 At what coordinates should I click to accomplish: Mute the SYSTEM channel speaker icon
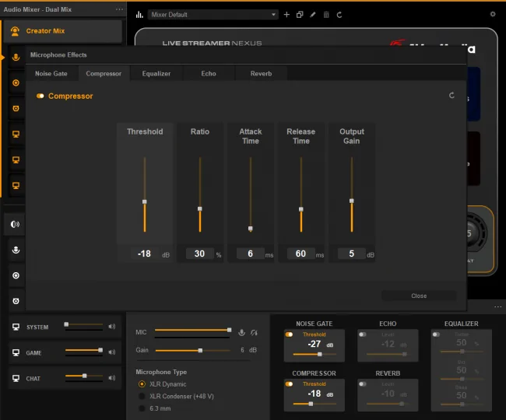point(111,327)
